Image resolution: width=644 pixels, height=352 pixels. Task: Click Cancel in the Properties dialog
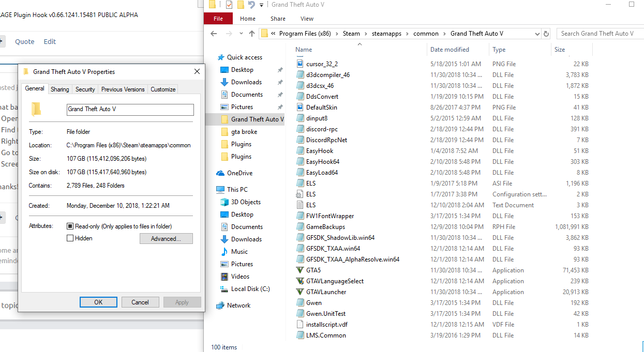140,302
